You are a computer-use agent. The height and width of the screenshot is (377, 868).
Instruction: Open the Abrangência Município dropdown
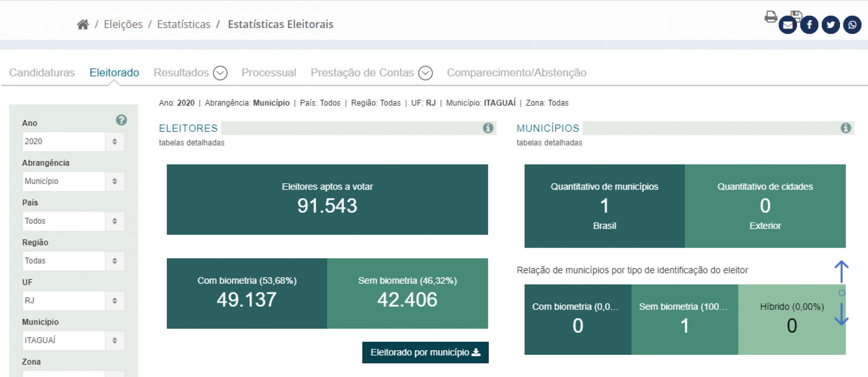(x=73, y=181)
